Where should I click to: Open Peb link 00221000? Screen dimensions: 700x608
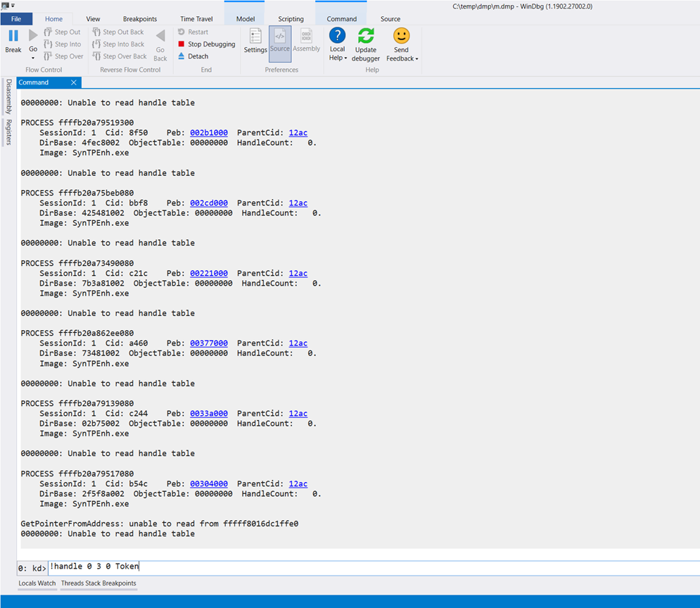209,273
